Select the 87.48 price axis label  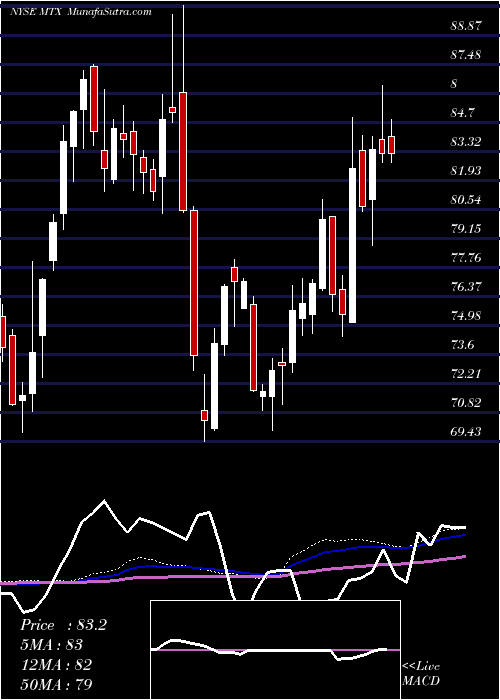coord(466,55)
